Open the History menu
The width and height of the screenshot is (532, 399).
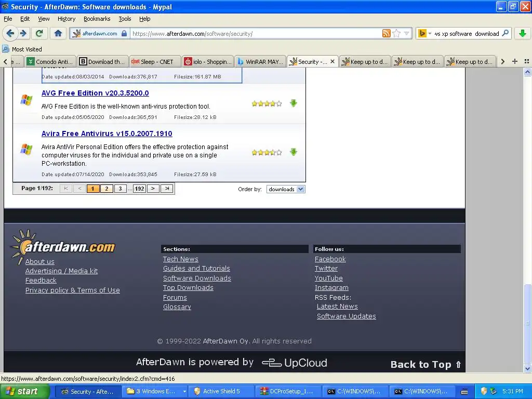pyautogui.click(x=66, y=19)
